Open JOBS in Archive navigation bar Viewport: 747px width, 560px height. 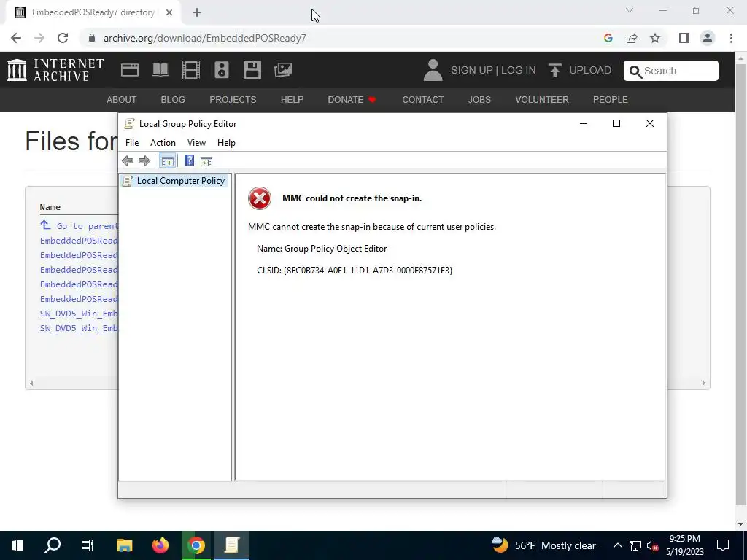click(479, 99)
